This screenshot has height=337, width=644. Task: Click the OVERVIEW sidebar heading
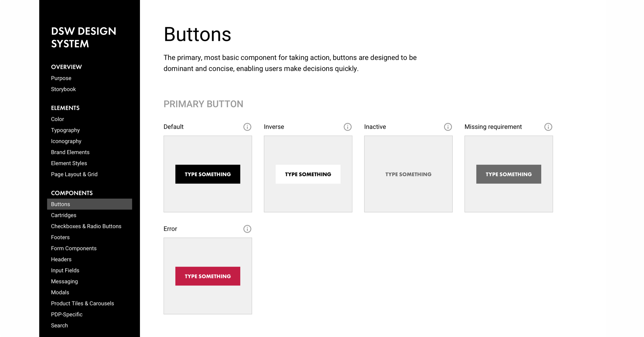coord(66,67)
